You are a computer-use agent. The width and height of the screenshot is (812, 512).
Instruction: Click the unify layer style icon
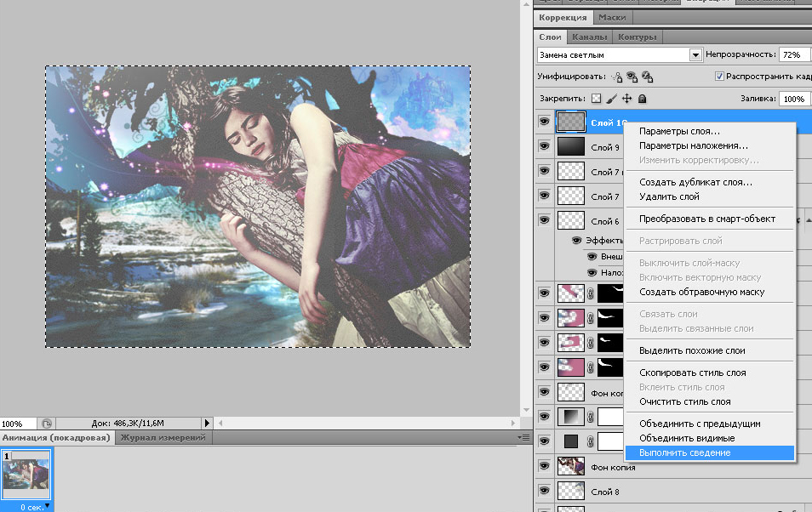tap(648, 77)
